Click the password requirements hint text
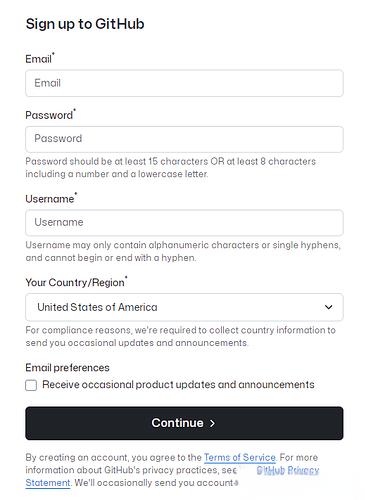 pyautogui.click(x=171, y=168)
